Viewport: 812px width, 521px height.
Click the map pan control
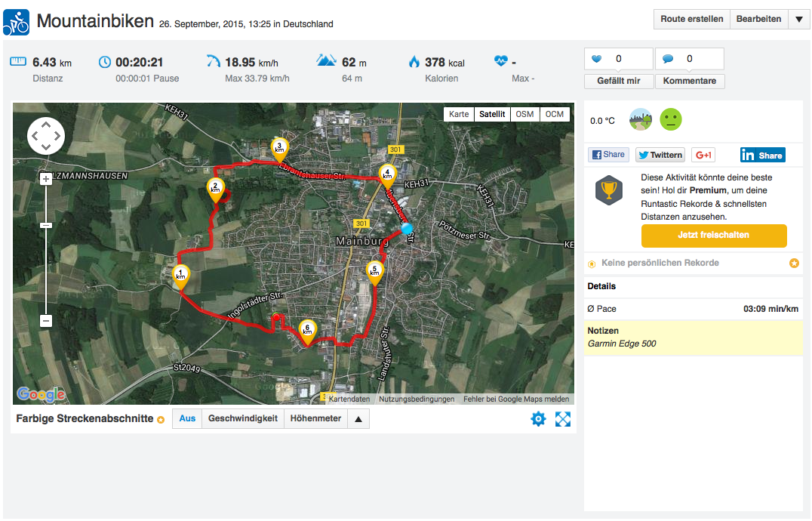tap(46, 136)
